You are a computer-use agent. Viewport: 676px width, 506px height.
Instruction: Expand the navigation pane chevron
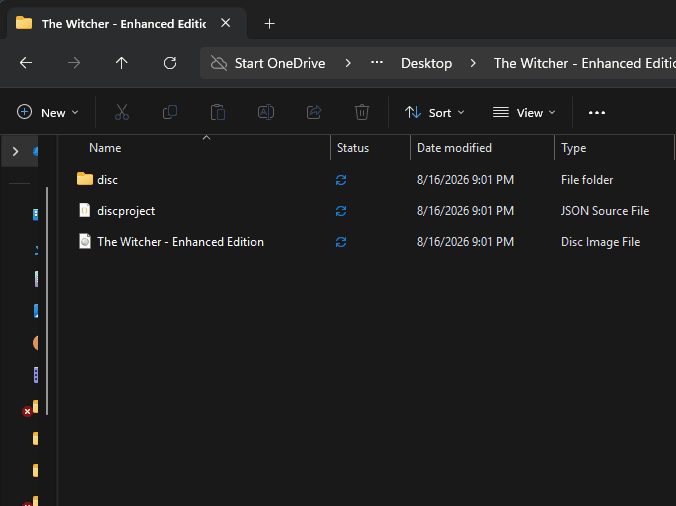16,151
